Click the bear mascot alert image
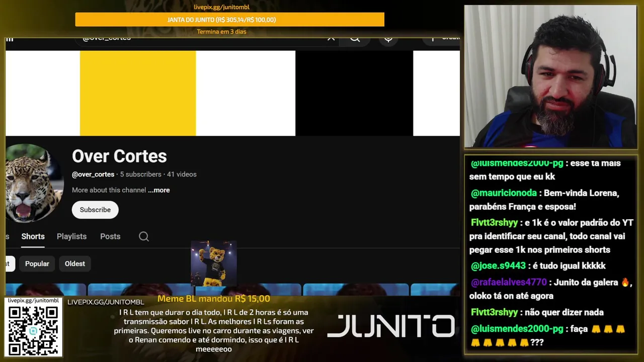This screenshot has width=644, height=362. tap(214, 263)
